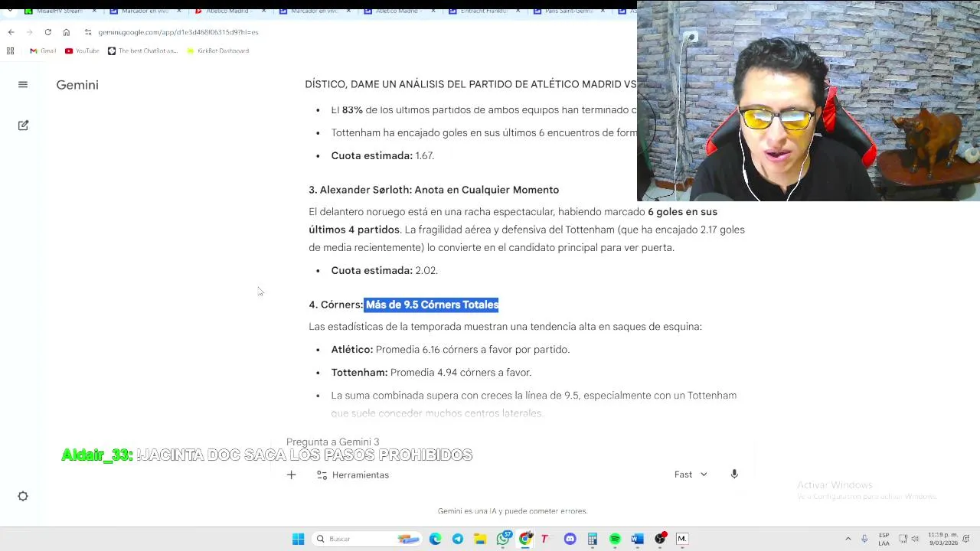Click the tray microphone icon

(864, 539)
